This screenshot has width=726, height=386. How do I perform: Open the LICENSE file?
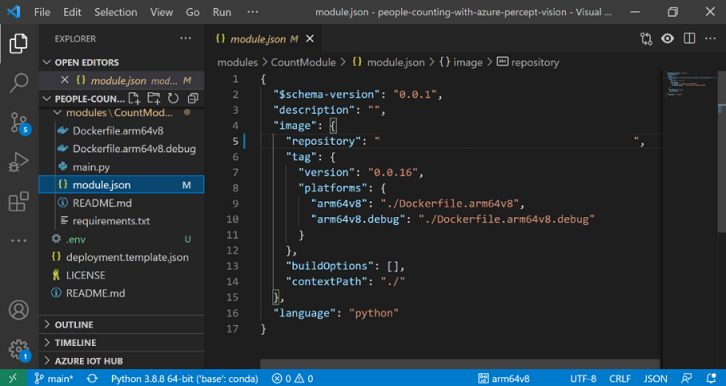pos(86,275)
